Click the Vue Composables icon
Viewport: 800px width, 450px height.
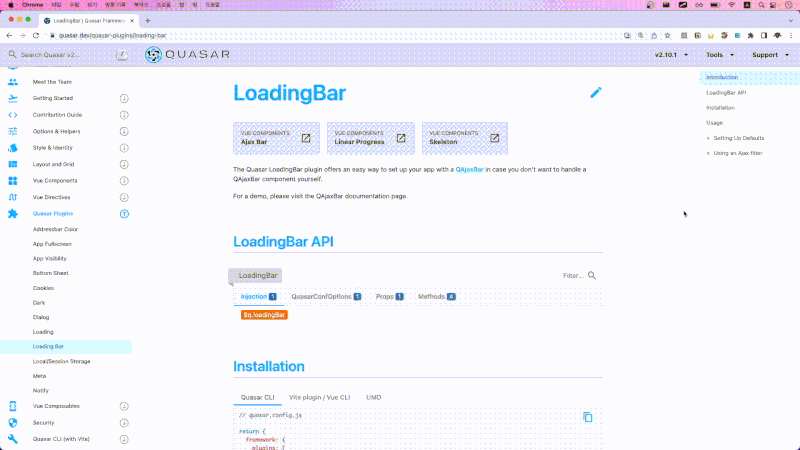click(13, 406)
